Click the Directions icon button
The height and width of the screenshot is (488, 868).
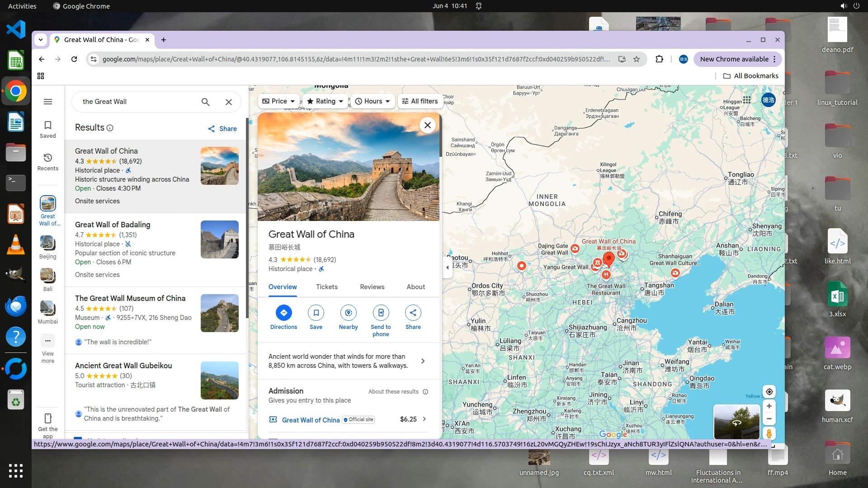click(x=283, y=313)
